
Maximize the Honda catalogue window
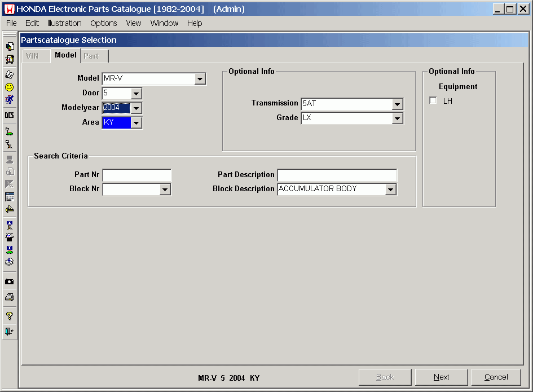coord(510,9)
